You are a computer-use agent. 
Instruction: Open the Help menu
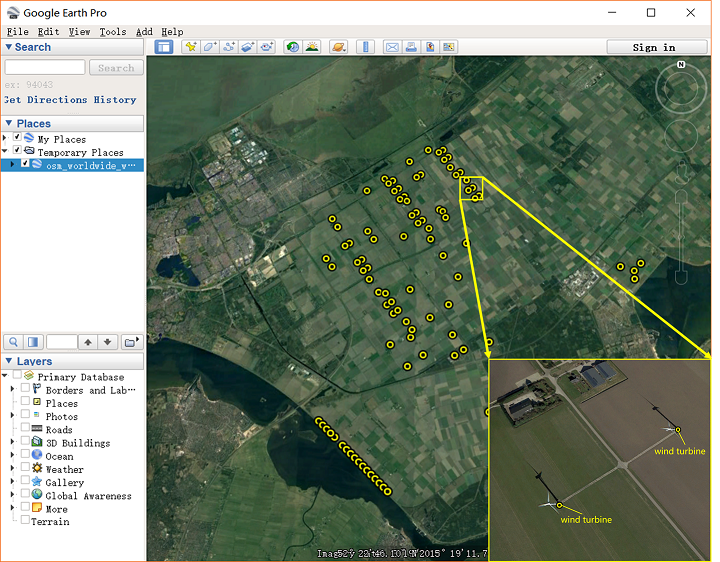[x=172, y=32]
